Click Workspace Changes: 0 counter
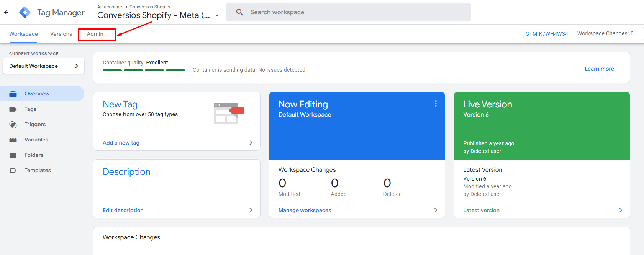This screenshot has height=255, width=644. coord(605,33)
